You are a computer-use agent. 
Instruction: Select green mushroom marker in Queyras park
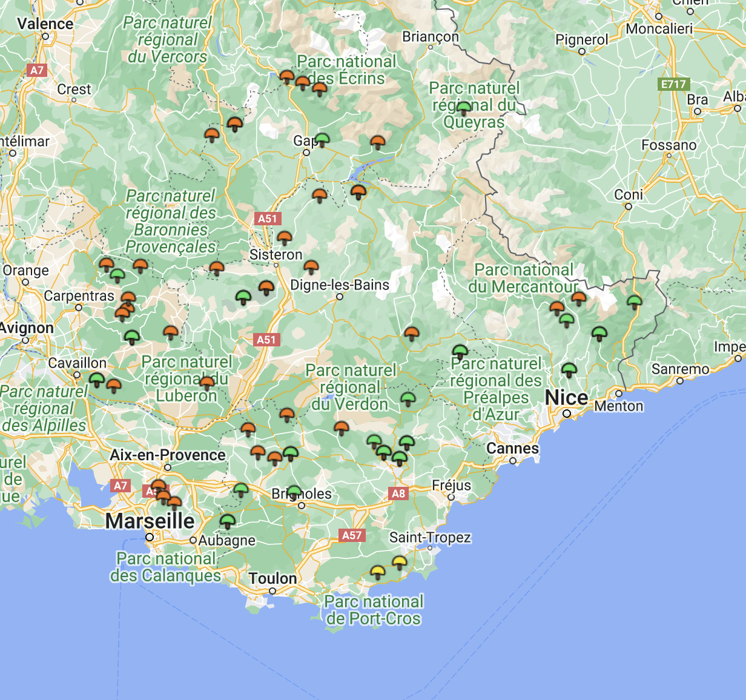(464, 109)
